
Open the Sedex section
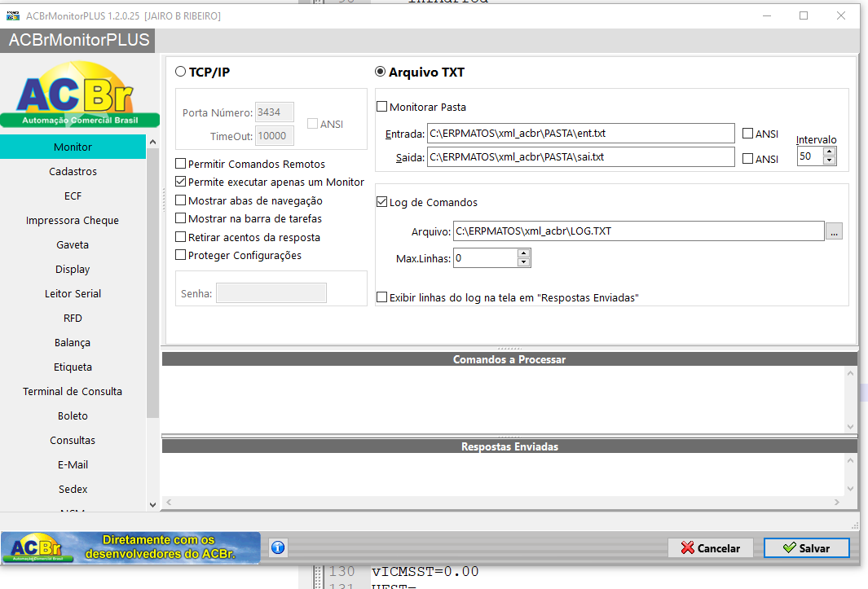point(73,489)
